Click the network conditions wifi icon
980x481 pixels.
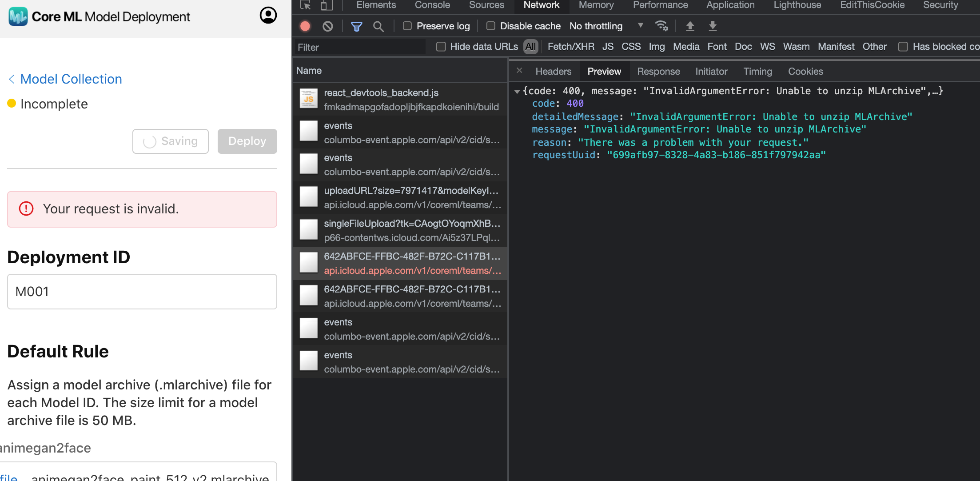click(x=661, y=26)
